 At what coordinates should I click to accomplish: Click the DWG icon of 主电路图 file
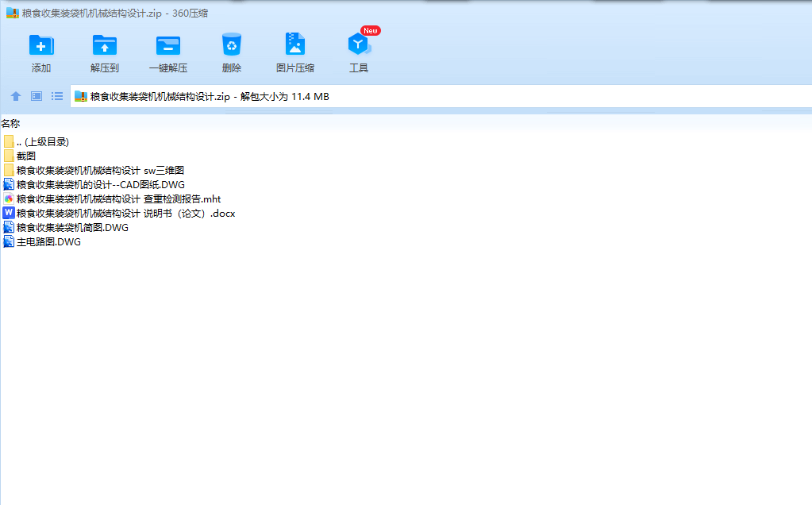[x=8, y=241]
